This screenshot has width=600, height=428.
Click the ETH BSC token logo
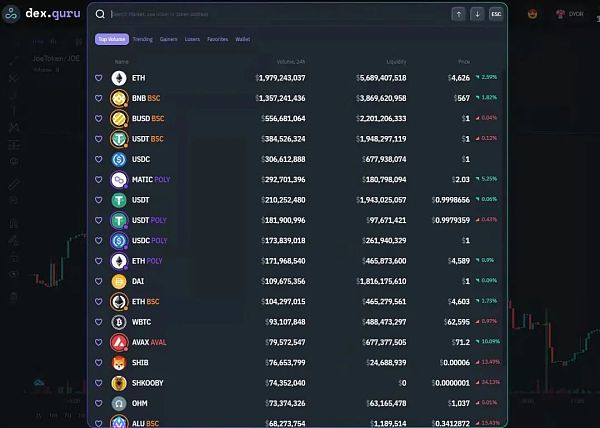[x=119, y=301]
